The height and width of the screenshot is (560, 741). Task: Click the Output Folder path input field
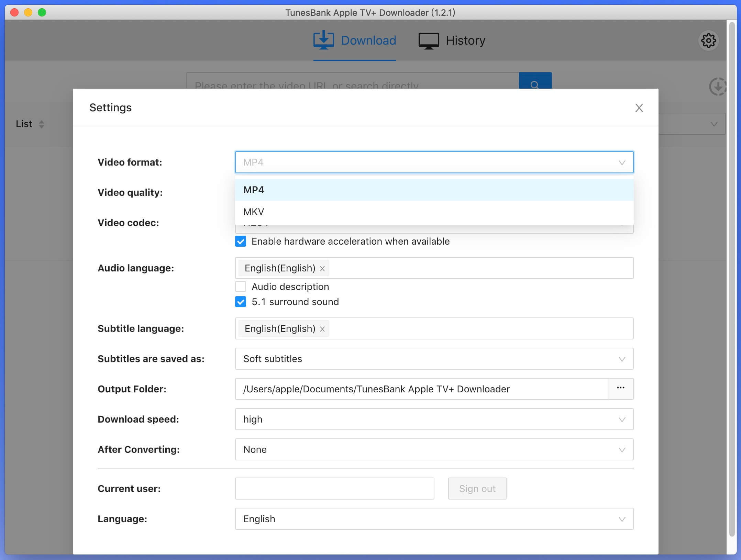[x=420, y=388]
